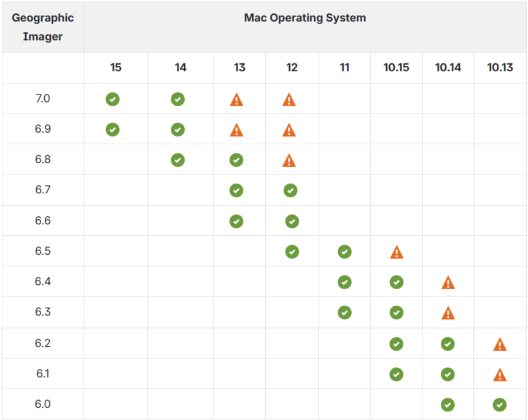This screenshot has width=528, height=420.
Task: Click the 6.0 version row label
Action: point(43,403)
